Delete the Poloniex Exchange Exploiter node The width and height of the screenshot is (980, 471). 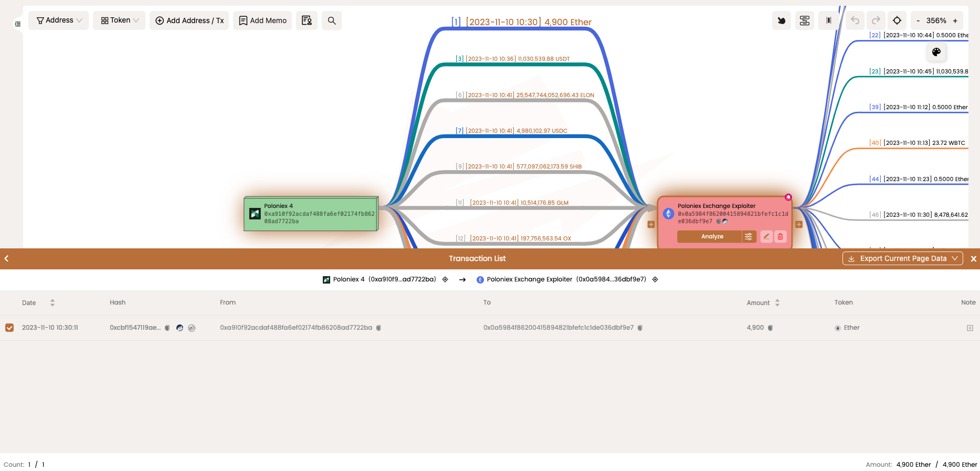coord(781,237)
